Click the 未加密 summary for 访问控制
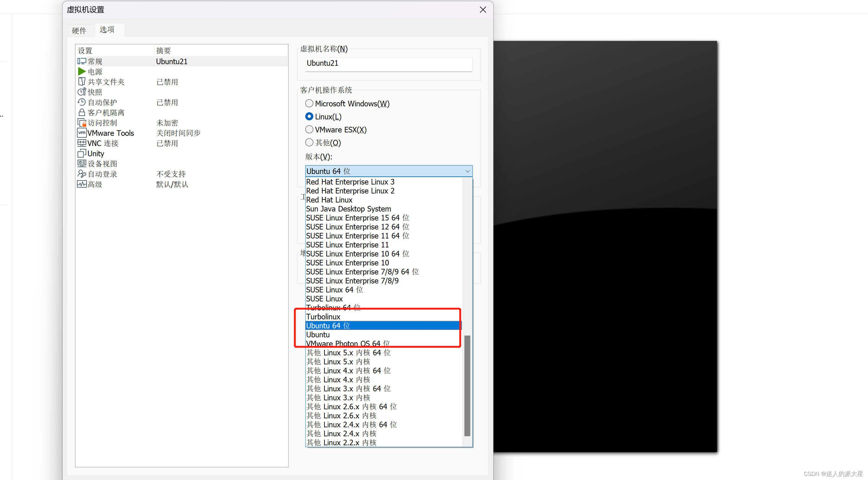 167,122
